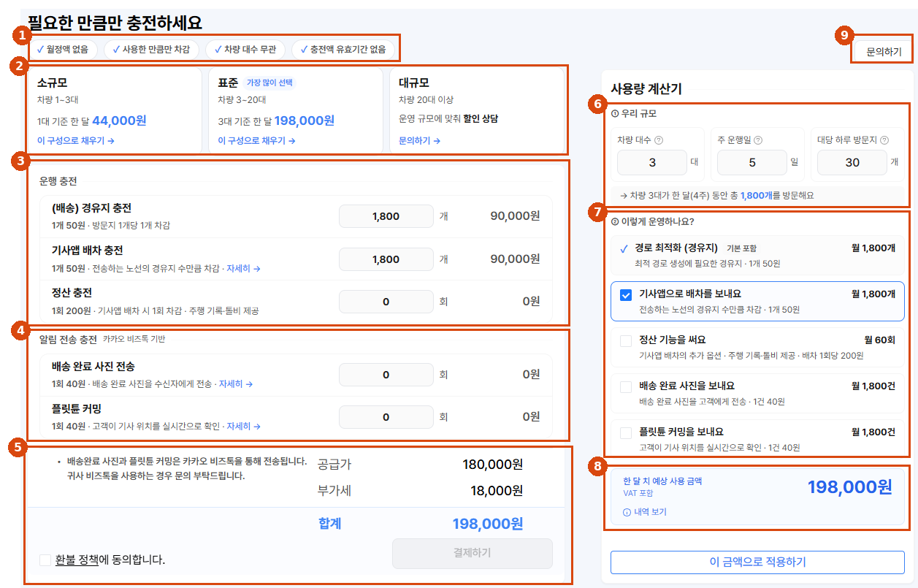Focus the 기사앱 배차 충전 quantity field
The image size is (918, 588).
pos(386,259)
